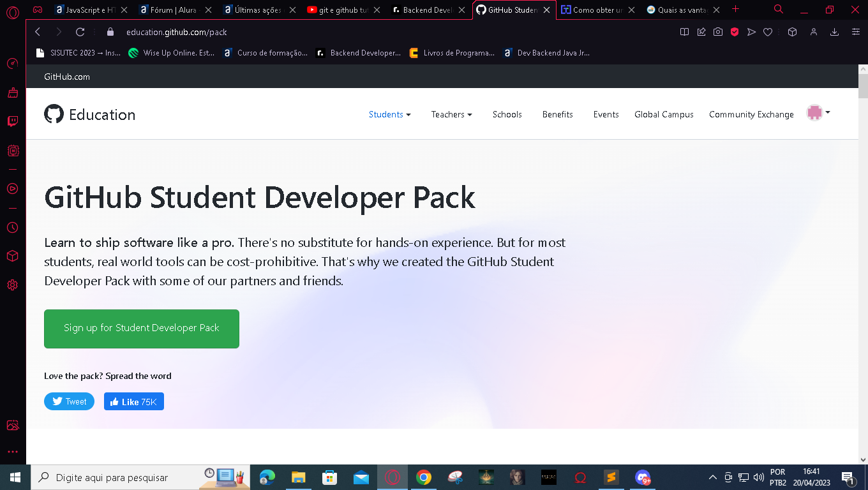
Task: Take a snapshot with camera icon
Action: 718,32
